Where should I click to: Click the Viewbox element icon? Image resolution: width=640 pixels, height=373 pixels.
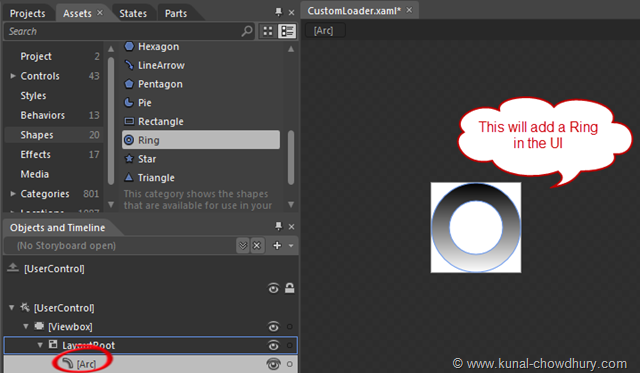pos(40,326)
